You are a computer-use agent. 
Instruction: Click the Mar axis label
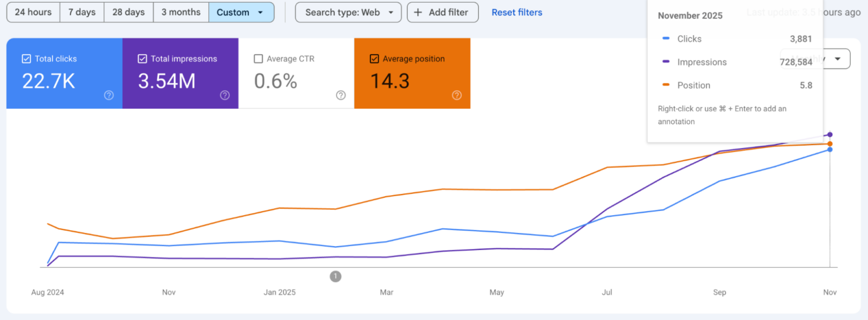click(386, 292)
